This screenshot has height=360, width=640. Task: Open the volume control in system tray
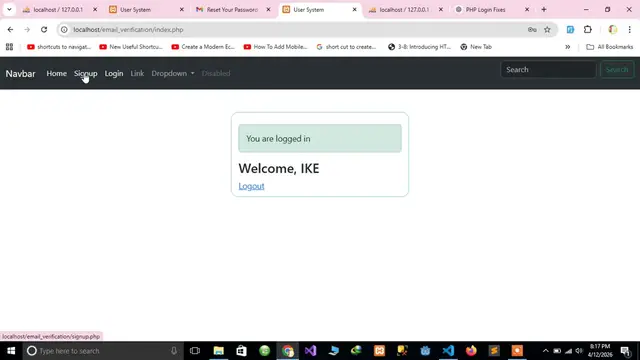(x=579, y=351)
